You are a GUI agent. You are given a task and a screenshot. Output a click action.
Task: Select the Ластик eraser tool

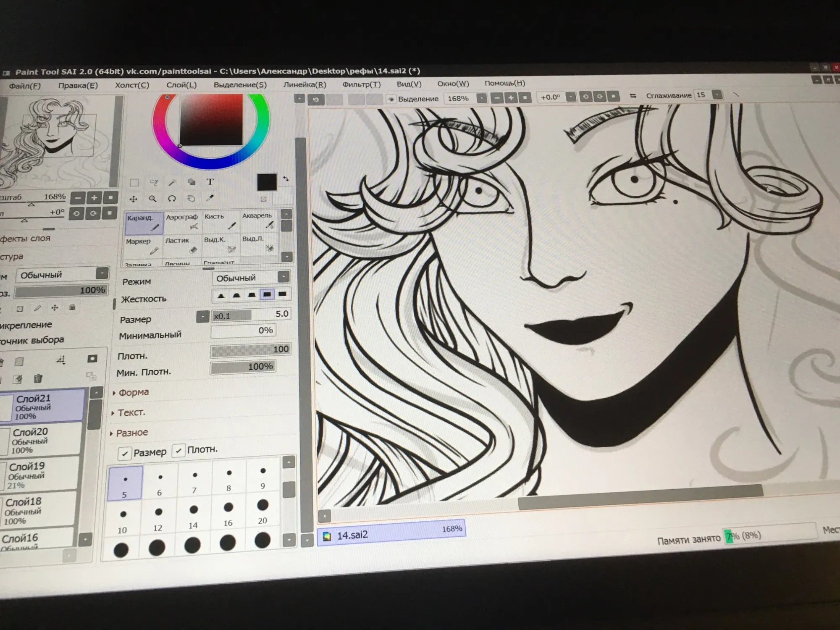click(181, 246)
